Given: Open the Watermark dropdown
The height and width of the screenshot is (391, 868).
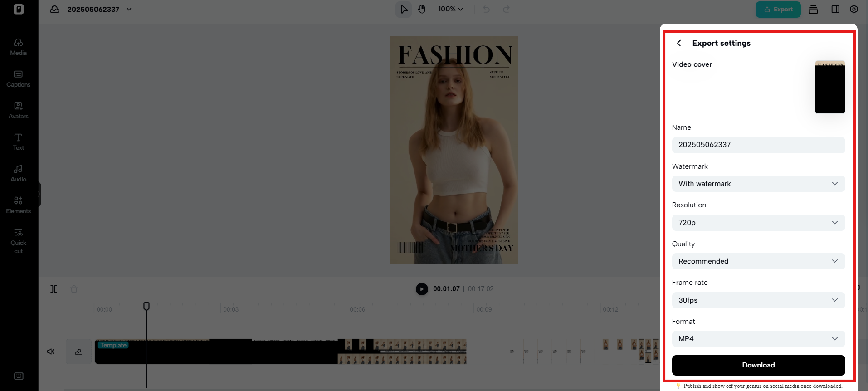Looking at the screenshot, I should tap(758, 184).
